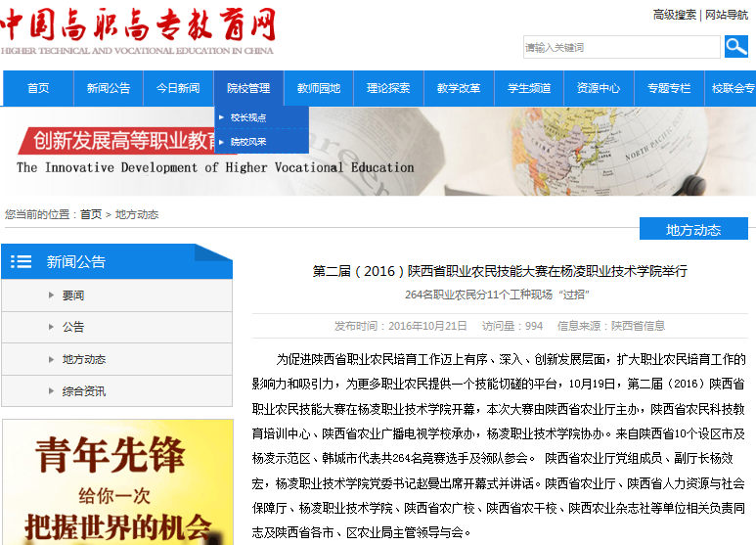Click the site logo 中国高职高专教育网

click(x=138, y=30)
